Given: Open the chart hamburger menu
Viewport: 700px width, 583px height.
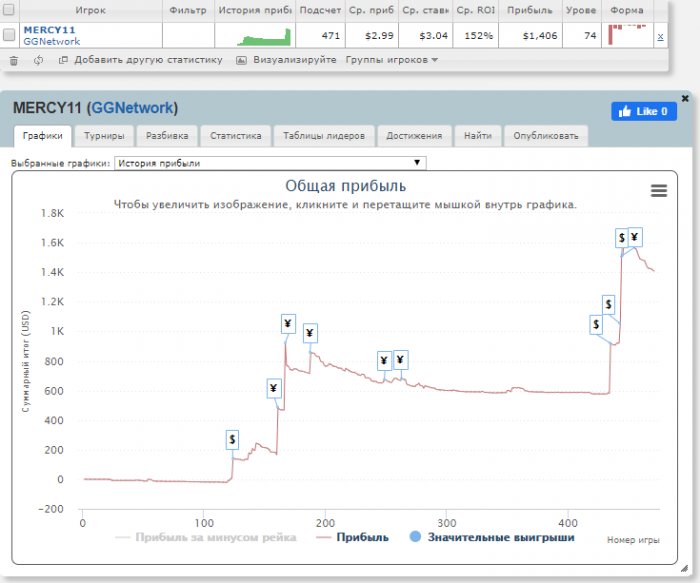Looking at the screenshot, I should (658, 191).
